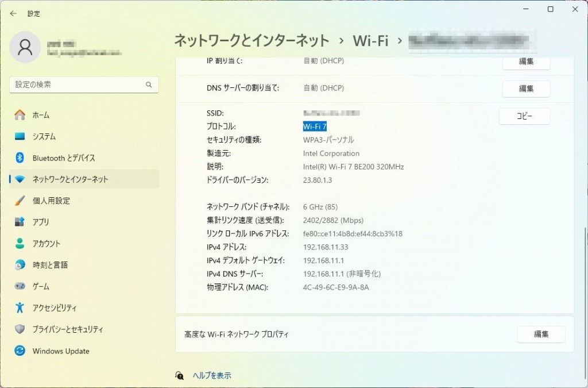Image resolution: width=588 pixels, height=388 pixels.
Task: Select the Bluetooth icon in sidebar
Action: point(20,157)
